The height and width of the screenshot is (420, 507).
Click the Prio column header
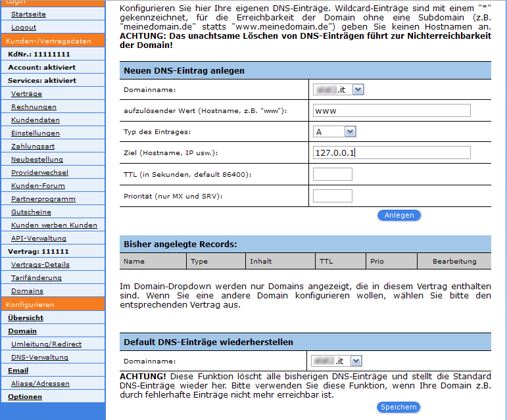(x=391, y=262)
